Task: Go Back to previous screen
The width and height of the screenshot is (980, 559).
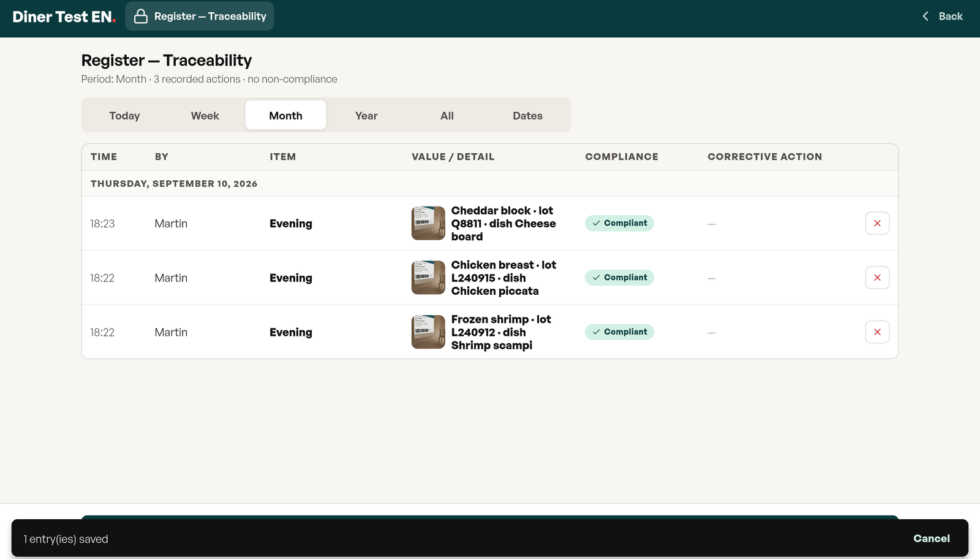Action: tap(942, 17)
